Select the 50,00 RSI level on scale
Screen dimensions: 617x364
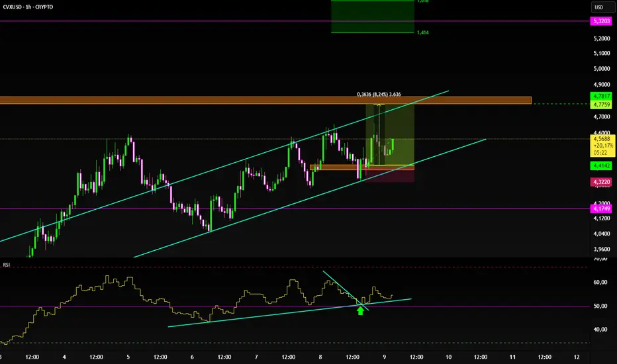point(600,306)
